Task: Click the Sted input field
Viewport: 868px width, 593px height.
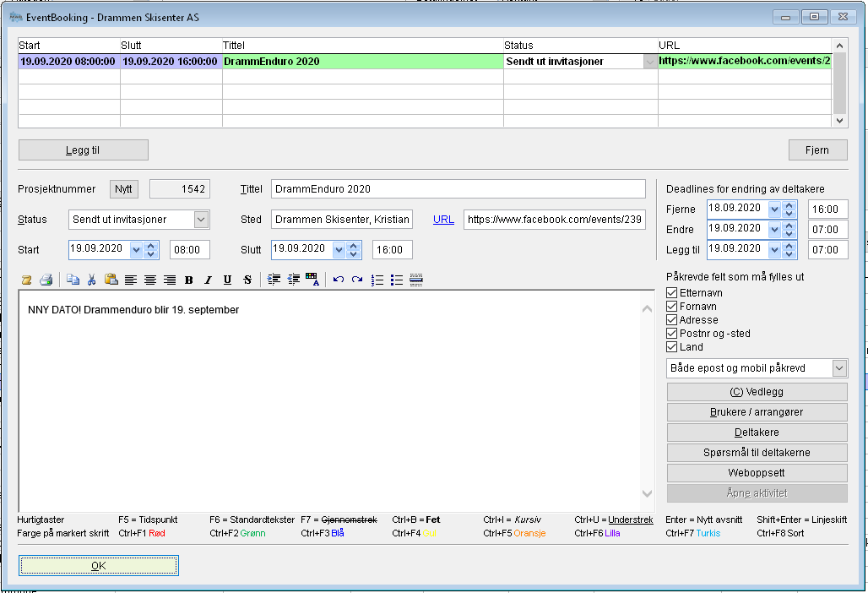Action: click(342, 220)
